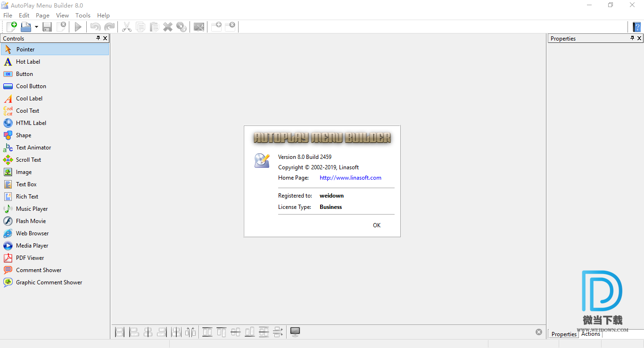Viewport: 644px width, 348px height.
Task: Create a new project with the New icon
Action: coord(11,27)
